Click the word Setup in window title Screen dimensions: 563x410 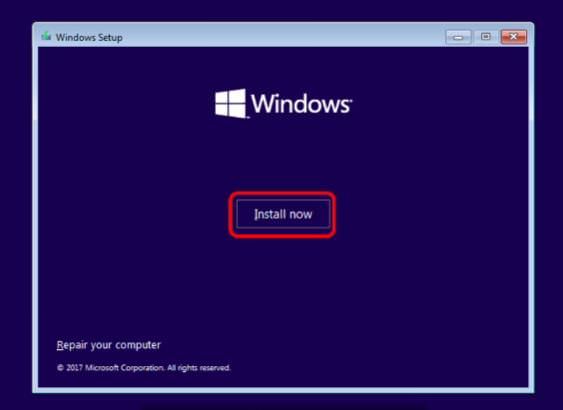coord(110,38)
